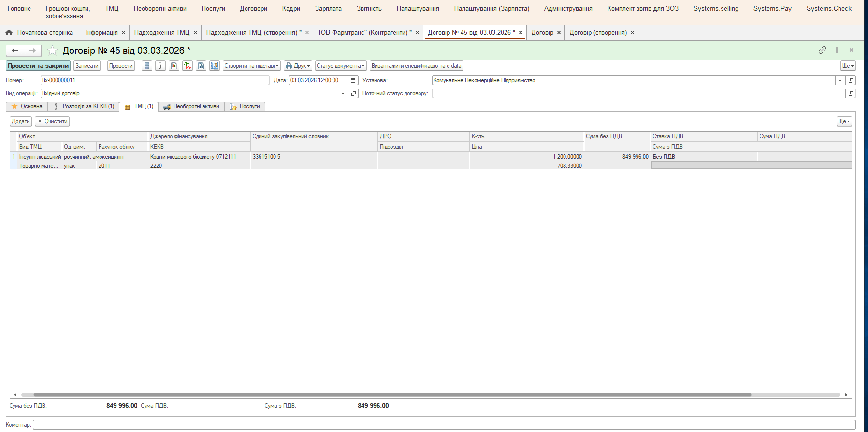Image resolution: width=868 pixels, height=432 pixels.
Task: Show the Дт/Кт postings icon
Action: (188, 66)
